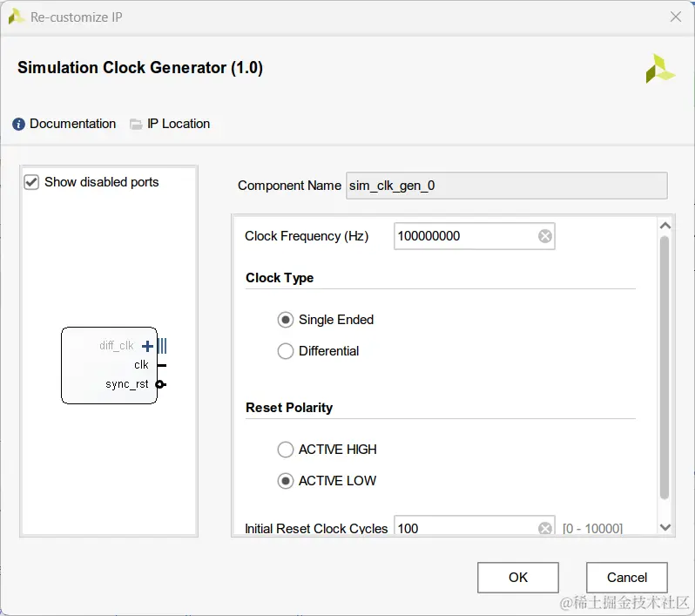695x616 pixels.
Task: Click the Clock Frequency (Hz) input field
Action: [x=475, y=236]
